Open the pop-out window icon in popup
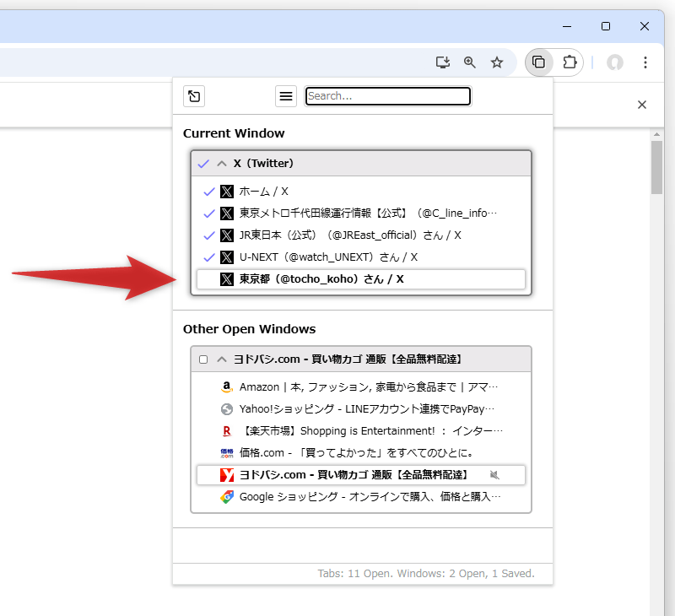The image size is (675, 616). (194, 96)
